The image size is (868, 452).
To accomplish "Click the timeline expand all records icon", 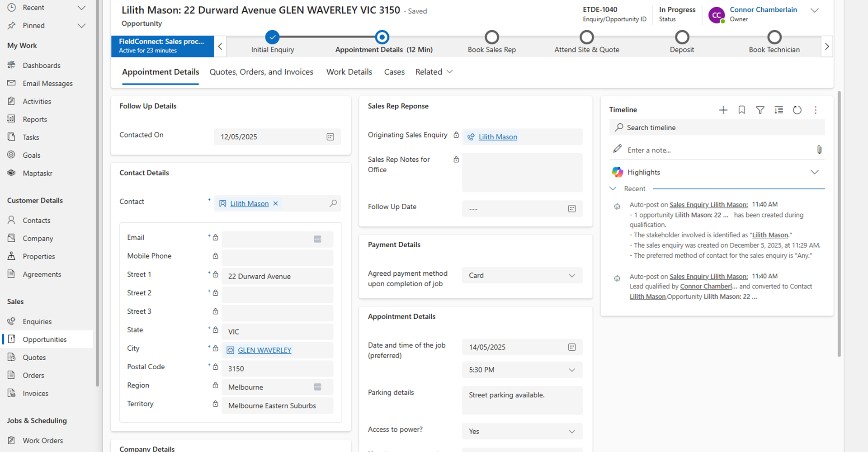I will pyautogui.click(x=779, y=110).
